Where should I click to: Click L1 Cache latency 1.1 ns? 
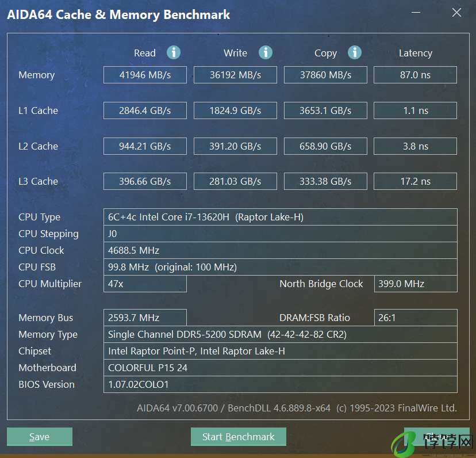tap(415, 110)
